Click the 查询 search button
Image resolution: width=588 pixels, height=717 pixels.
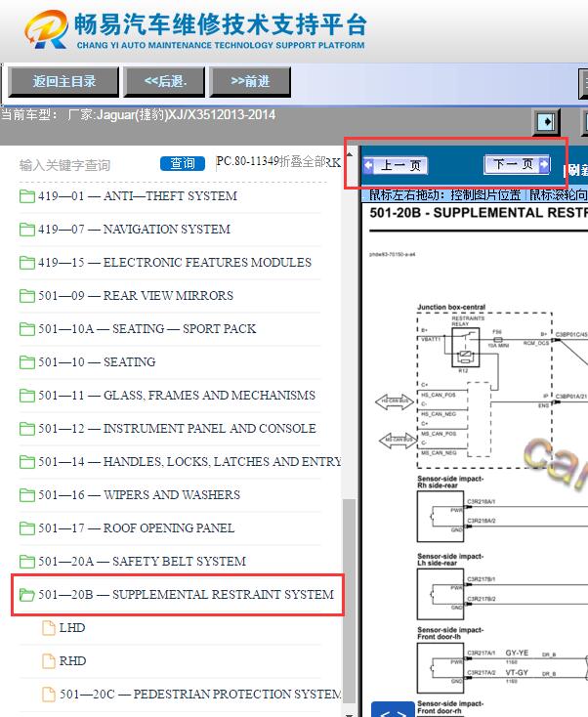(183, 163)
